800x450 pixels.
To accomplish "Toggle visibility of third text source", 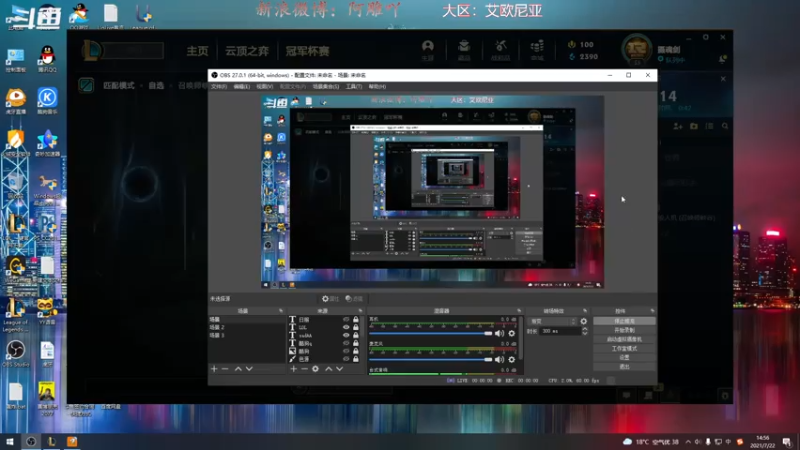I will [x=346, y=335].
